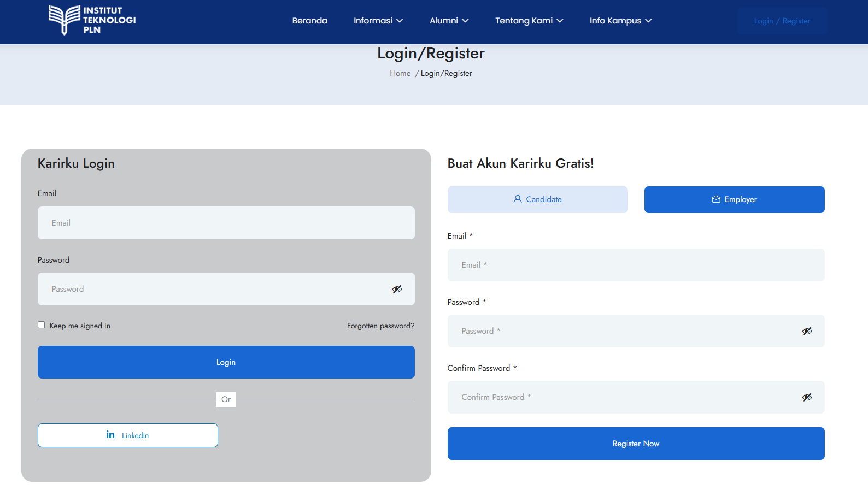Click the registration Email input field
Screen dimensions: 868x490
point(636,265)
